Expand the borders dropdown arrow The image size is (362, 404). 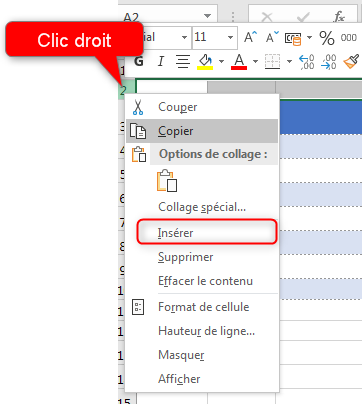[x=289, y=61]
